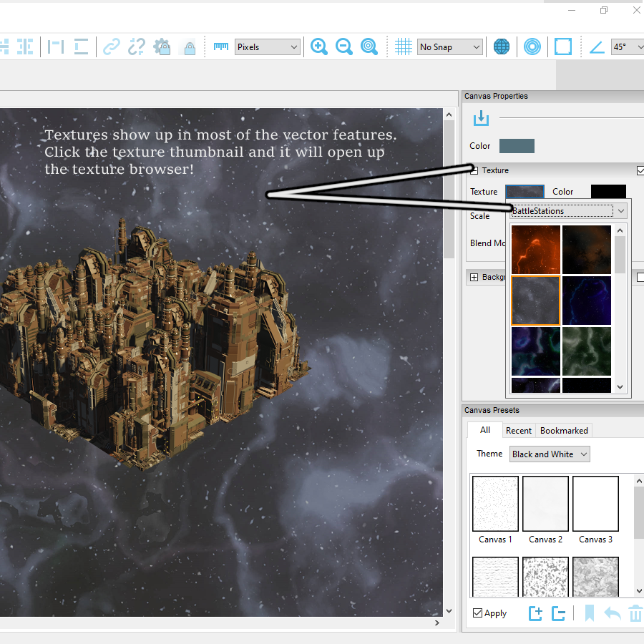
Task: Click canvas vertical scroll down arrow
Action: (449, 611)
